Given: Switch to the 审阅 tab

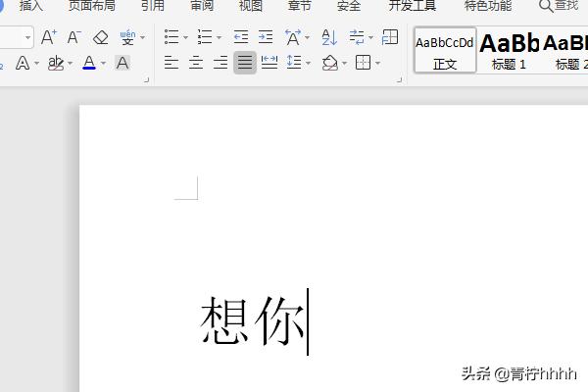Looking at the screenshot, I should [x=202, y=5].
